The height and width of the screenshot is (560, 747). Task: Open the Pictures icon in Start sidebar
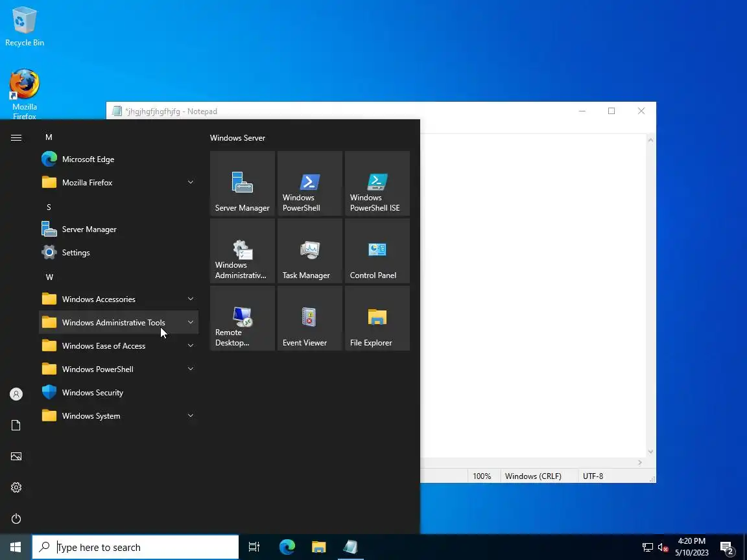16,456
